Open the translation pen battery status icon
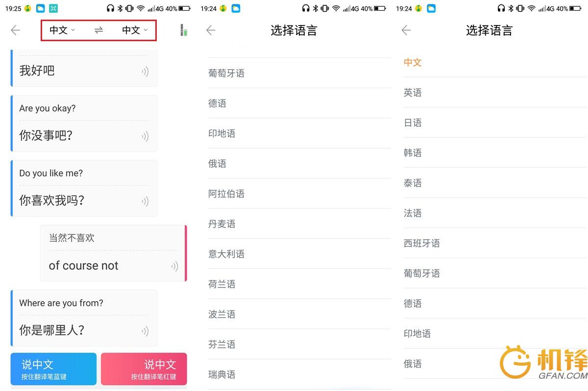 click(183, 30)
